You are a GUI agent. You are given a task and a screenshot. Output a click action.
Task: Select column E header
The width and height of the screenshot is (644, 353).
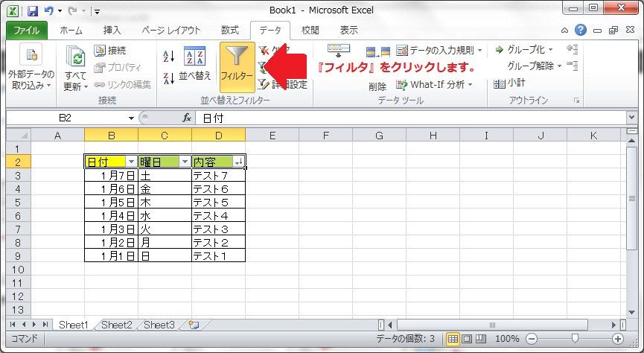(x=272, y=136)
